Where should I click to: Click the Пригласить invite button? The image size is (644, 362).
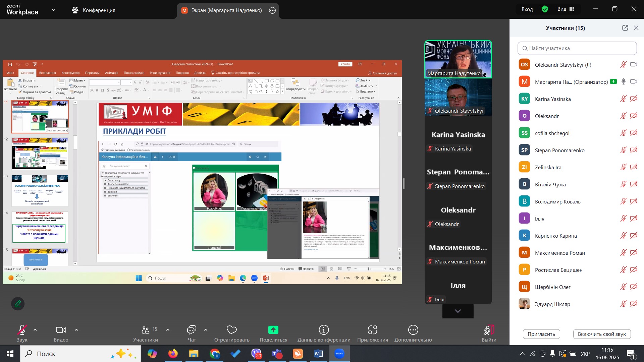pos(541,334)
